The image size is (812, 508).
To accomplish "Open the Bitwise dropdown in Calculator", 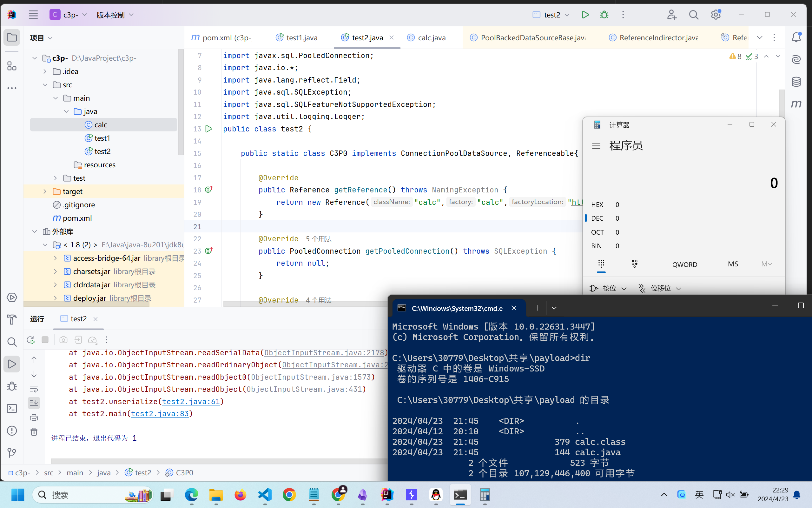I will point(608,288).
